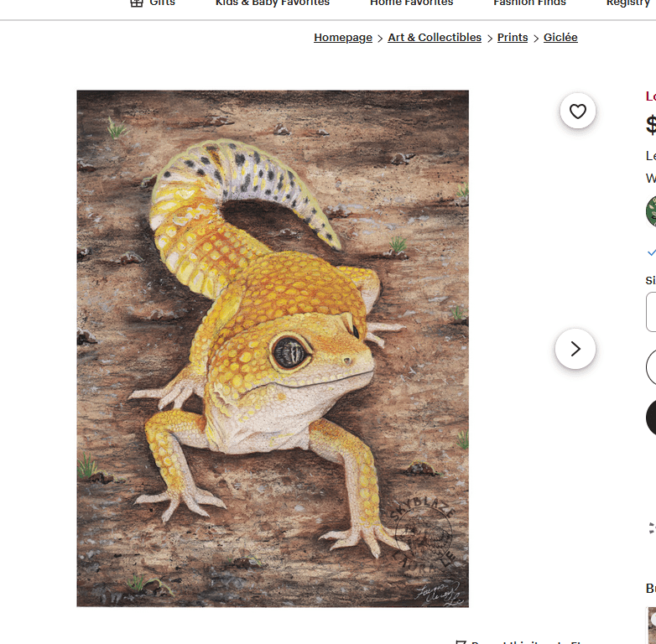Image resolution: width=656 pixels, height=644 pixels.
Task: Enlarge the leopard gecko painting image
Action: [273, 348]
